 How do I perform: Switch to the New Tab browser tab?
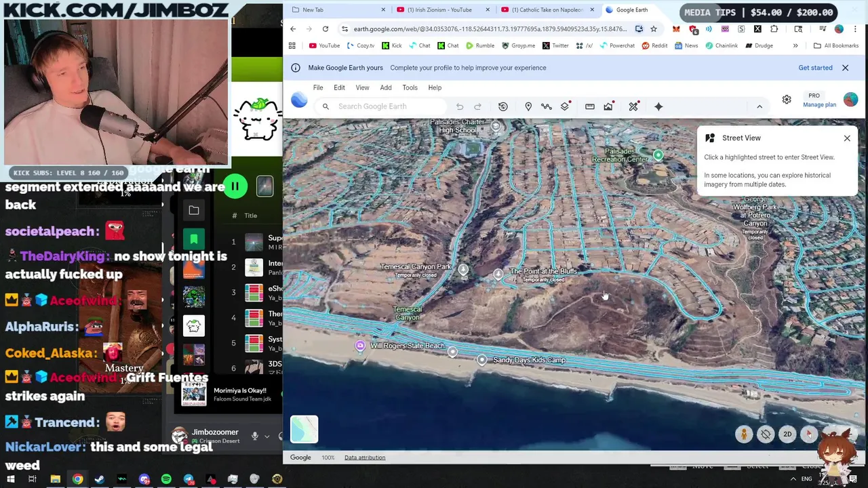(337, 10)
